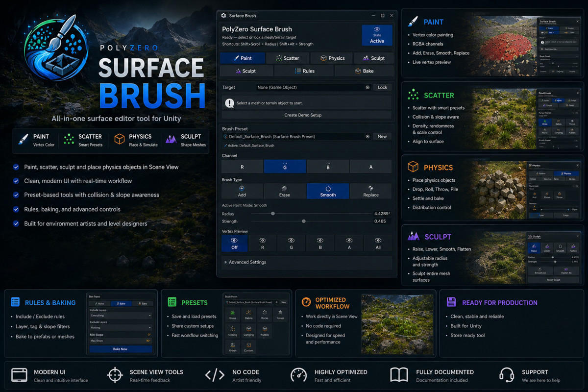
Task: Switch to the Bake tab
Action: (364, 71)
